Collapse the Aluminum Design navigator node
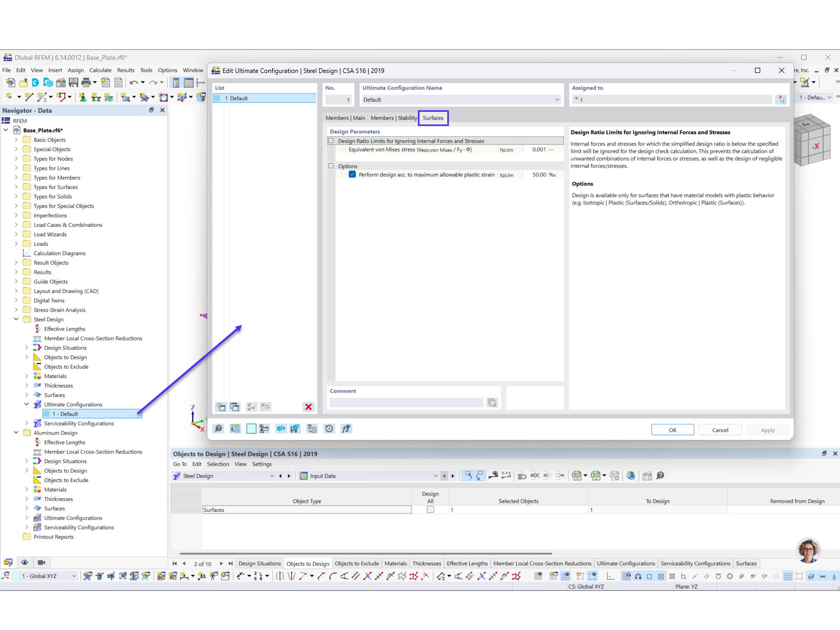840x630 pixels. pyautogui.click(x=16, y=433)
